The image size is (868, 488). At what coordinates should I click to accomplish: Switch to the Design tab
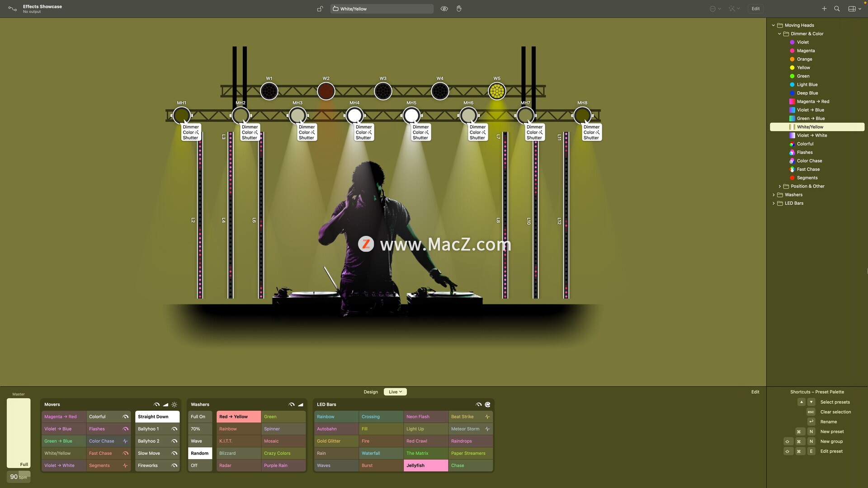(x=371, y=392)
